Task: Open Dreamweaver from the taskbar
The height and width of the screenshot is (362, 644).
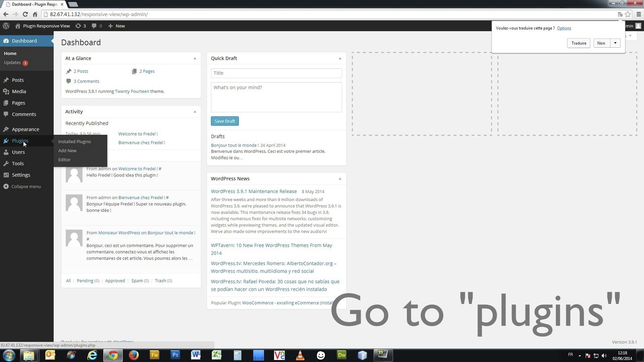Action: click(342, 355)
